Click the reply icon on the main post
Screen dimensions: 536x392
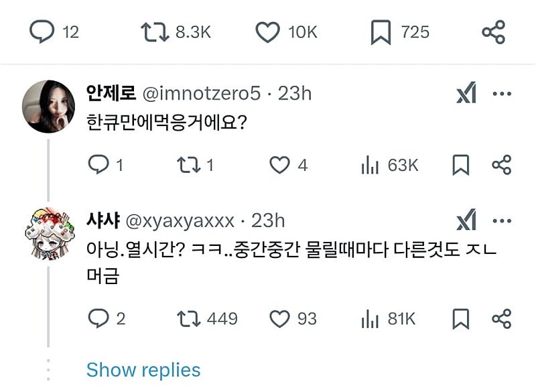tap(42, 32)
